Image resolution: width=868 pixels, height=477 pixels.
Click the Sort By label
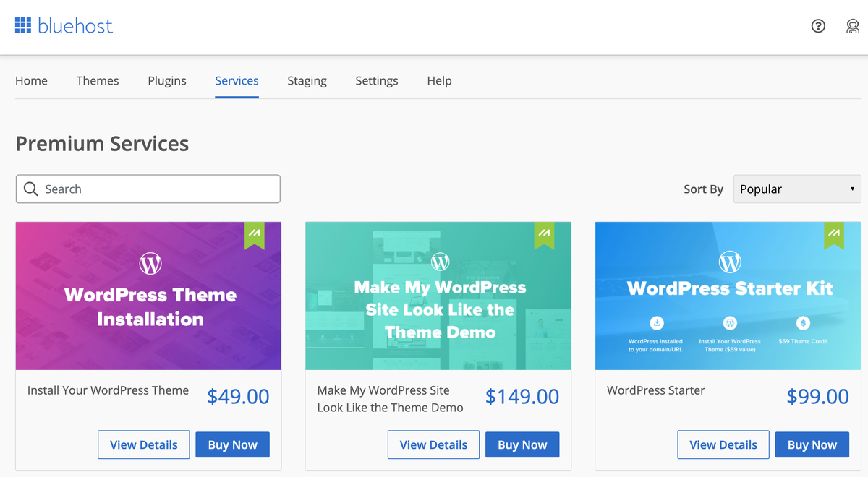[x=703, y=189]
